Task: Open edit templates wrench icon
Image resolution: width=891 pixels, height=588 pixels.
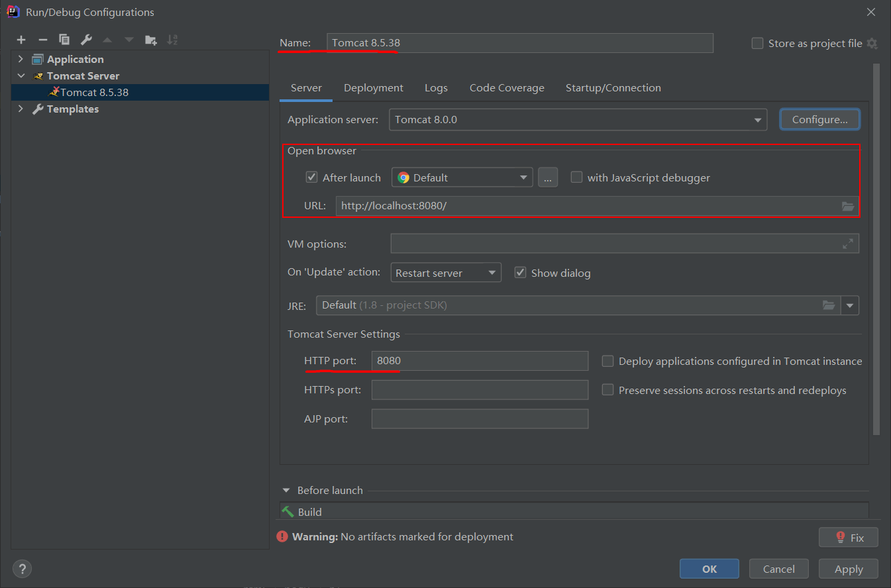Action: point(85,40)
